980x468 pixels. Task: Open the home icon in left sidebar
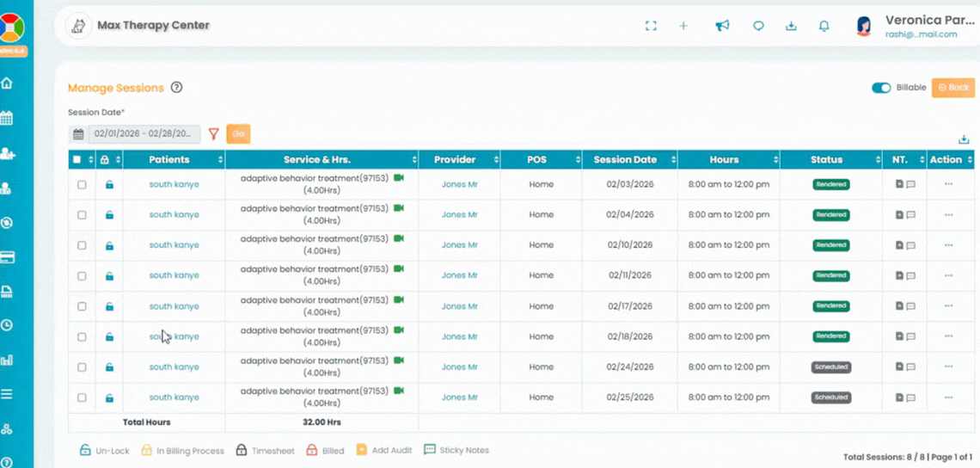[7, 83]
